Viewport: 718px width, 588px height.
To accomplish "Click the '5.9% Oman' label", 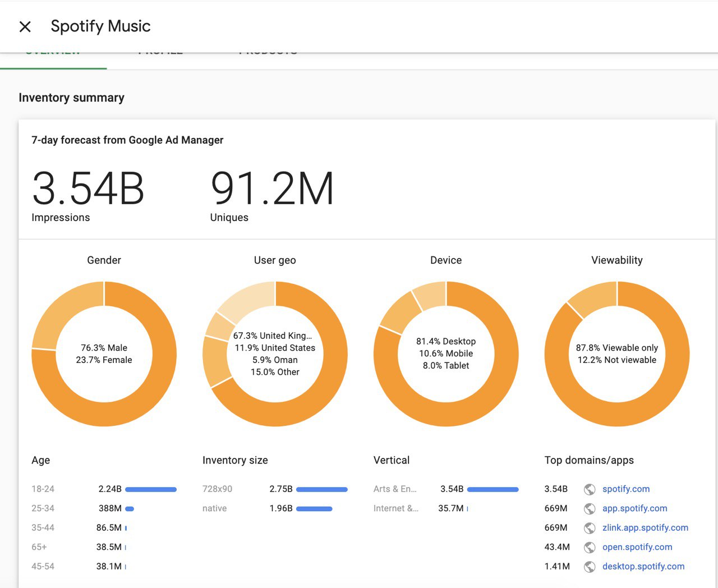I will (275, 360).
